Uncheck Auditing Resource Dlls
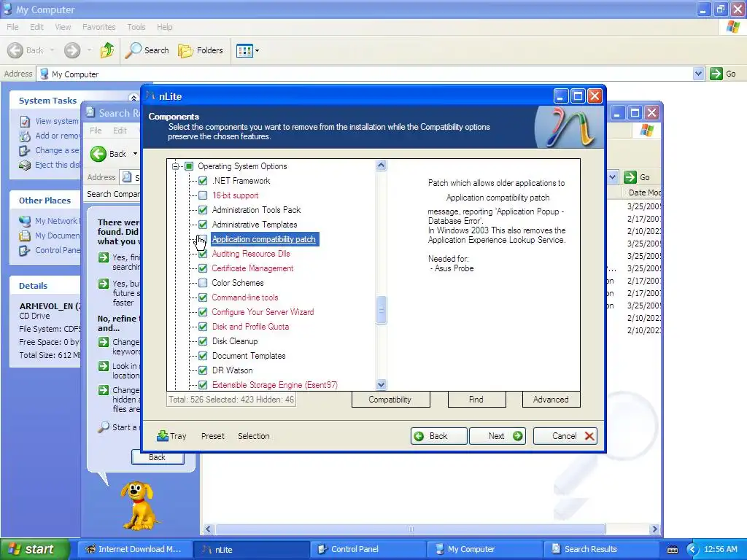 coord(203,254)
